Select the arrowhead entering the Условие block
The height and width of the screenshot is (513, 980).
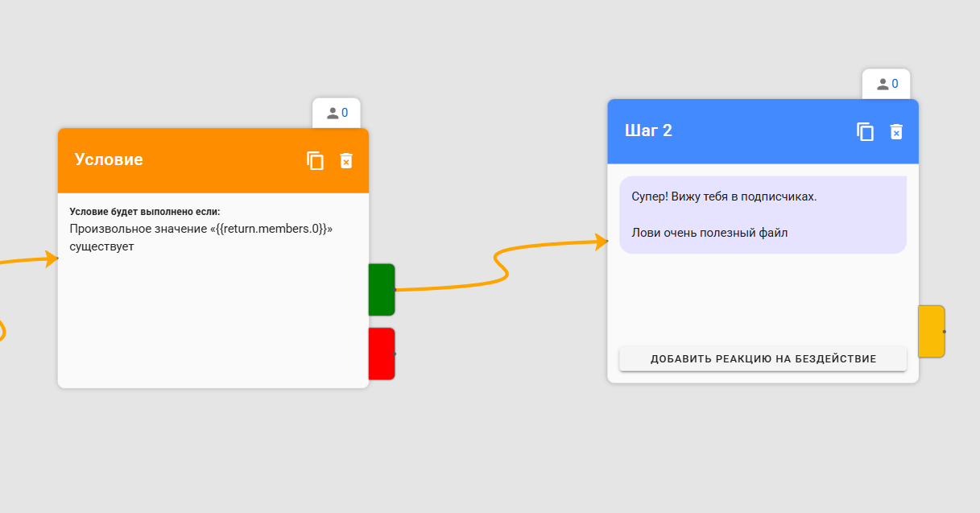52,259
